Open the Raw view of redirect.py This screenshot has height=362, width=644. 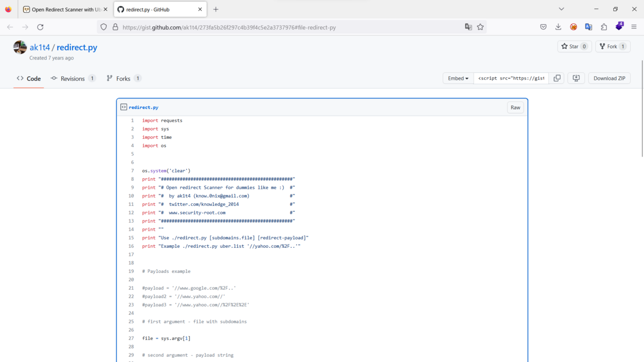pyautogui.click(x=515, y=107)
